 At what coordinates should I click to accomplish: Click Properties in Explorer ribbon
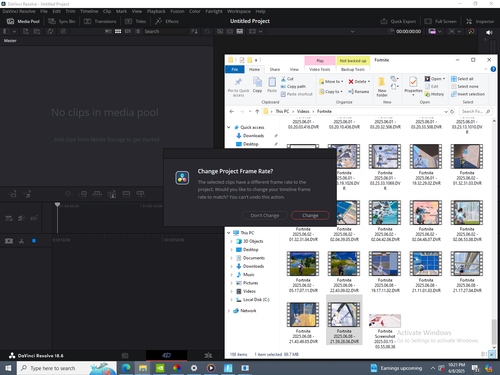pyautogui.click(x=413, y=86)
